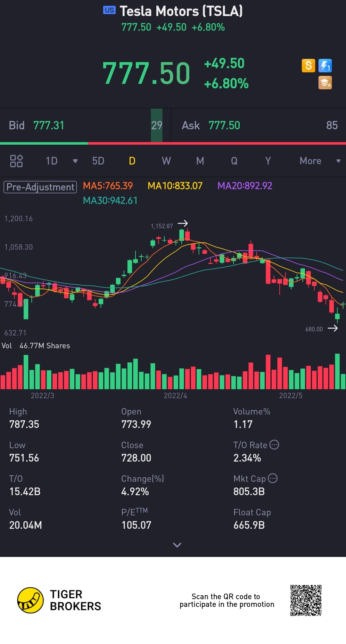Tap the 680.00 low price marker
Viewport: 346px width, 644px height.
314,329
